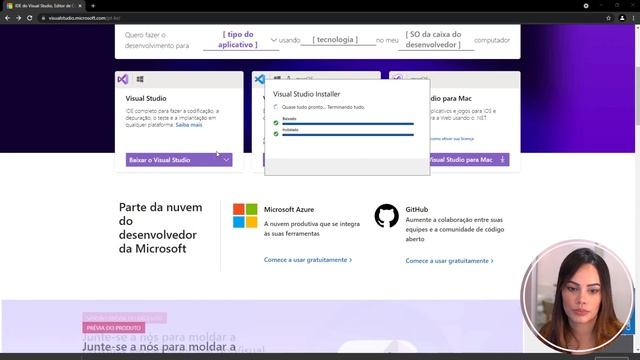
Task: Click Chrome extensions icon in title bar
Action: 586,6
